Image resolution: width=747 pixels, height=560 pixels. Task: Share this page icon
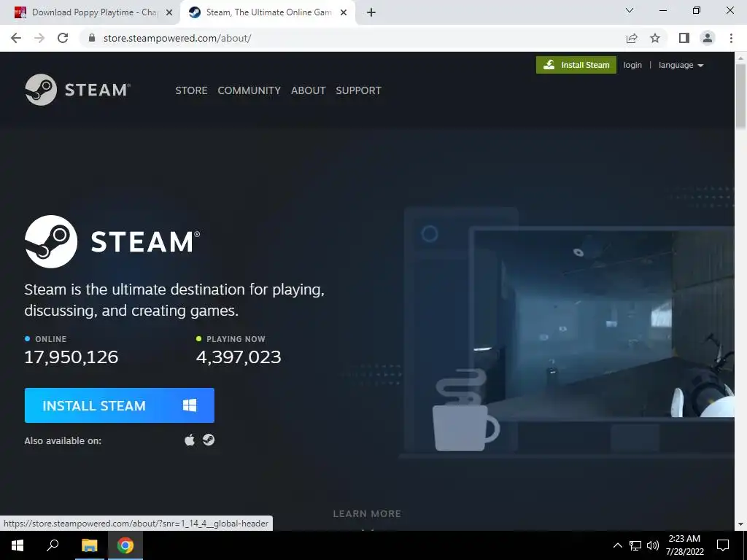pyautogui.click(x=632, y=38)
